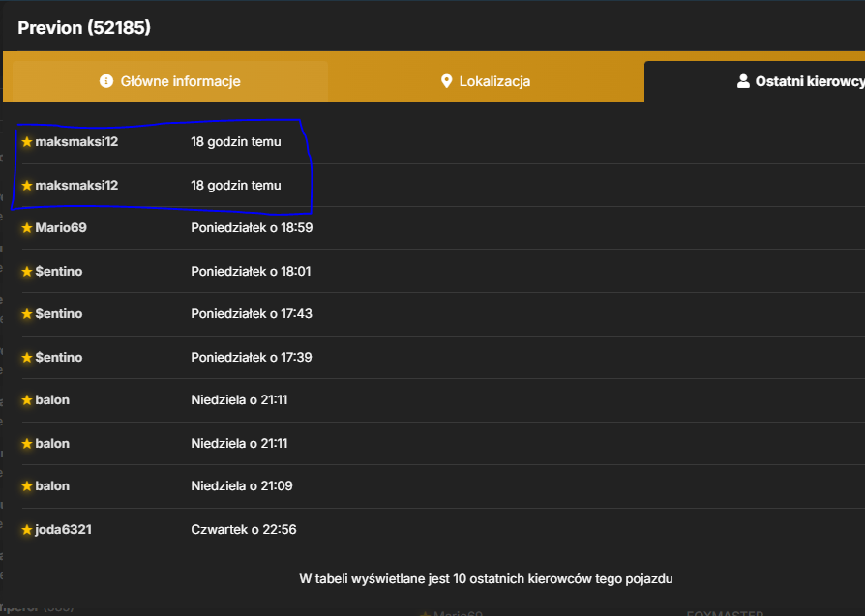Open driver profile joda6321
This screenshot has width=865, height=616.
(x=63, y=529)
